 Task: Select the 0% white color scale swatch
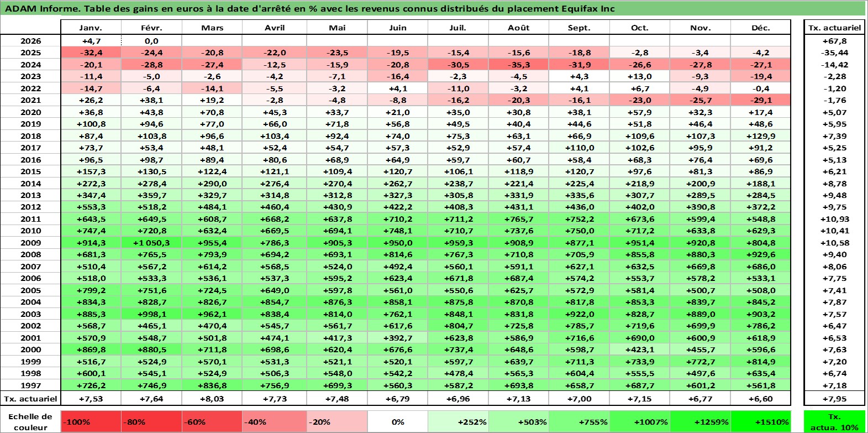[397, 422]
